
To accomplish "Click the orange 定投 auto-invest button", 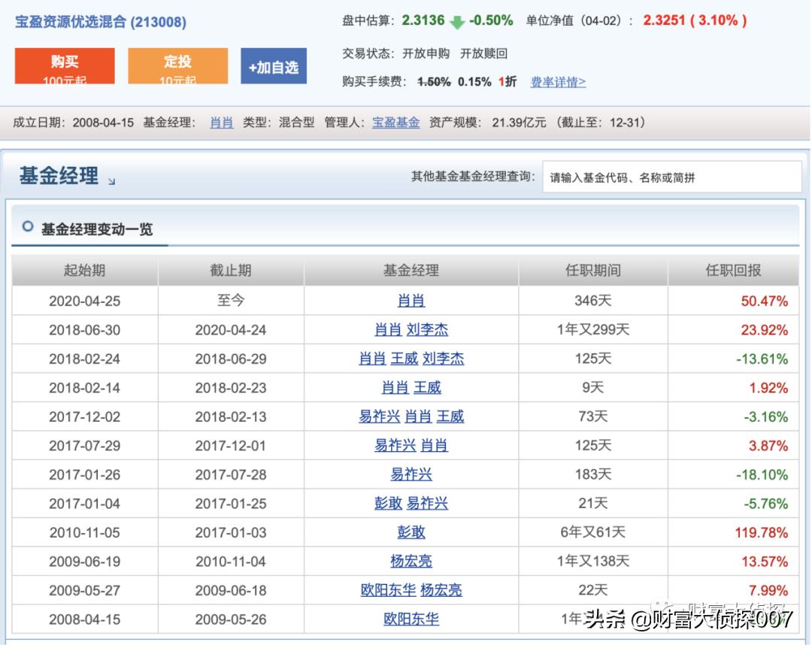I will coord(177,65).
